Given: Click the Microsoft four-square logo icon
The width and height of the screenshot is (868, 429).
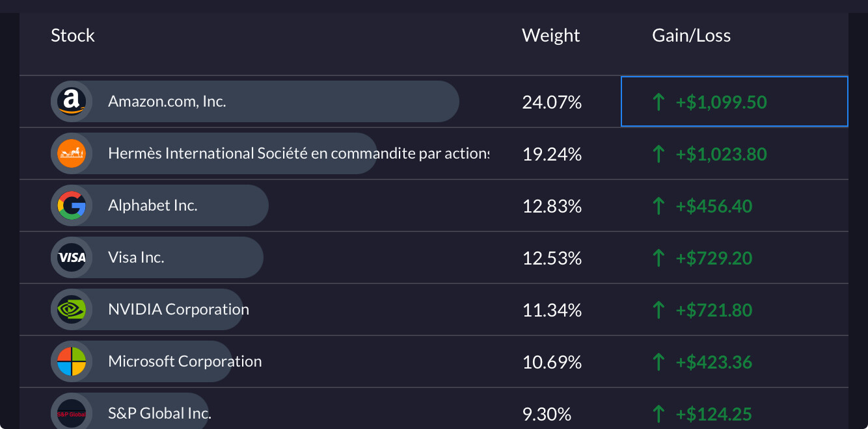Looking at the screenshot, I should tap(72, 361).
